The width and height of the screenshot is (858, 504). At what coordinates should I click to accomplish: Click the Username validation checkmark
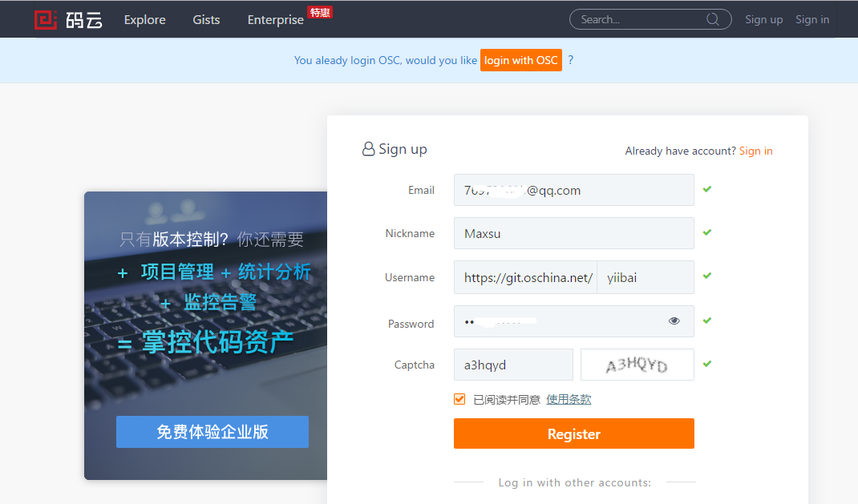tap(707, 276)
